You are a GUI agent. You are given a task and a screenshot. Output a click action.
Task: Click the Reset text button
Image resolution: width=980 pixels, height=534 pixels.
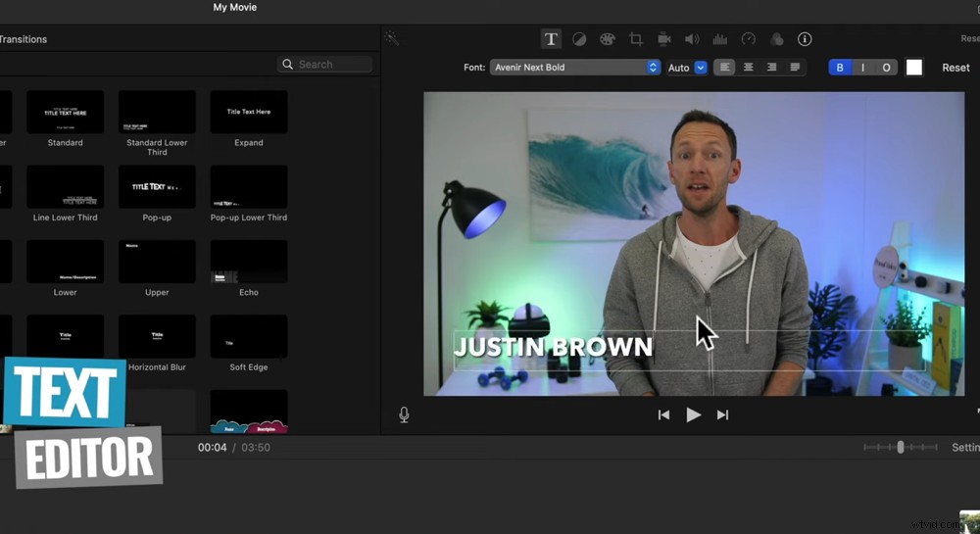tap(955, 68)
